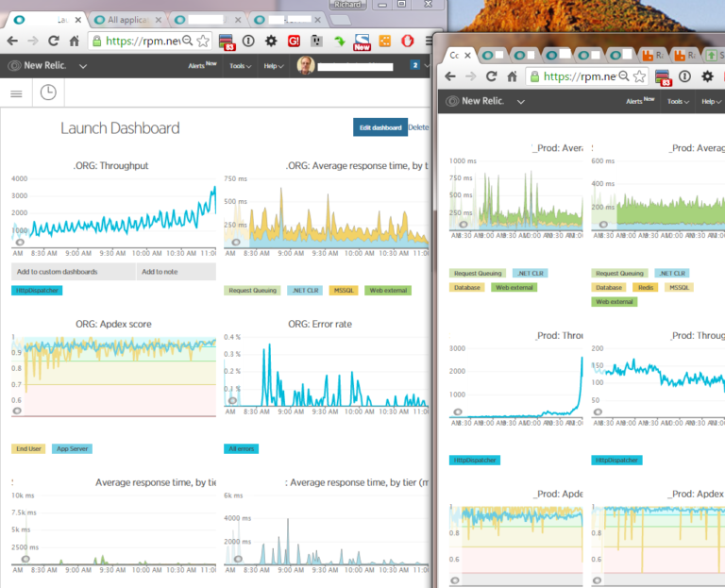Open the Tools dropdown in left window
Screen dimensions: 725x588
point(240,66)
